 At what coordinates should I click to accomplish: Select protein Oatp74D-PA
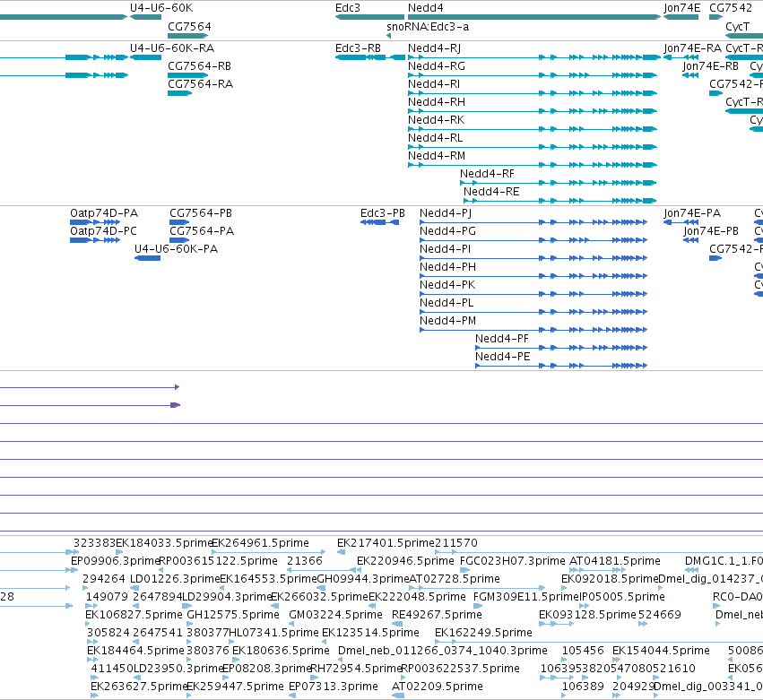click(95, 222)
